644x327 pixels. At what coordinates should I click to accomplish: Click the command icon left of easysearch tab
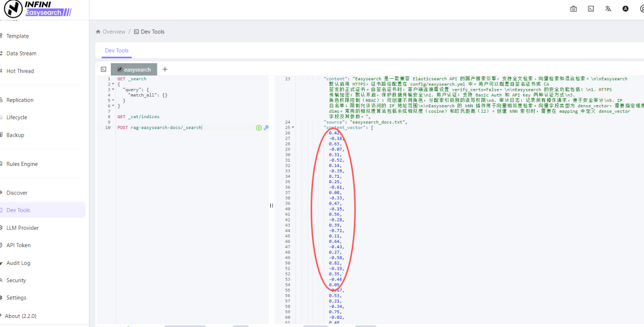pos(104,69)
